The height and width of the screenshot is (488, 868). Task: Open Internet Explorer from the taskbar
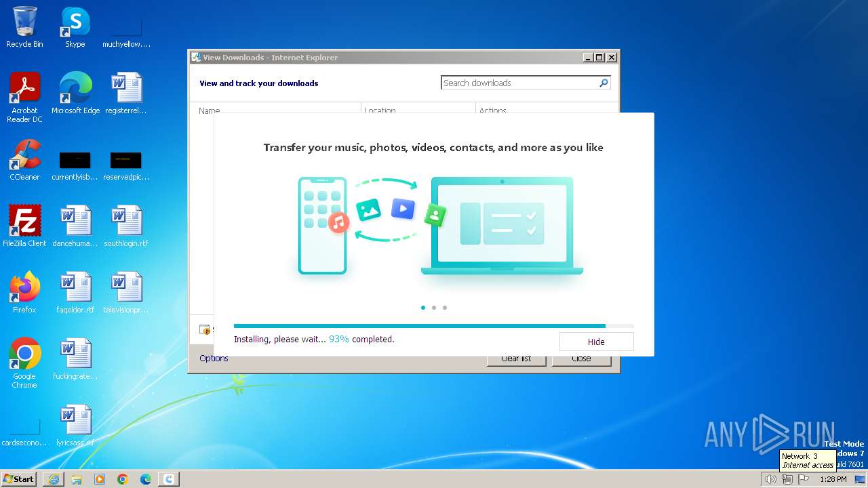pyautogui.click(x=54, y=479)
